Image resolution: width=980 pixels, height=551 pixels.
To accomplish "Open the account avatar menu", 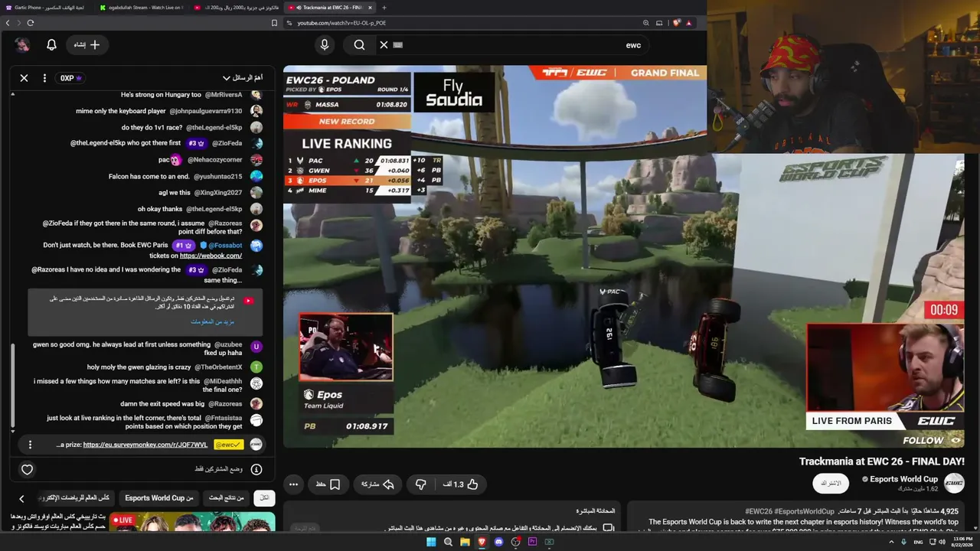I will (x=22, y=45).
